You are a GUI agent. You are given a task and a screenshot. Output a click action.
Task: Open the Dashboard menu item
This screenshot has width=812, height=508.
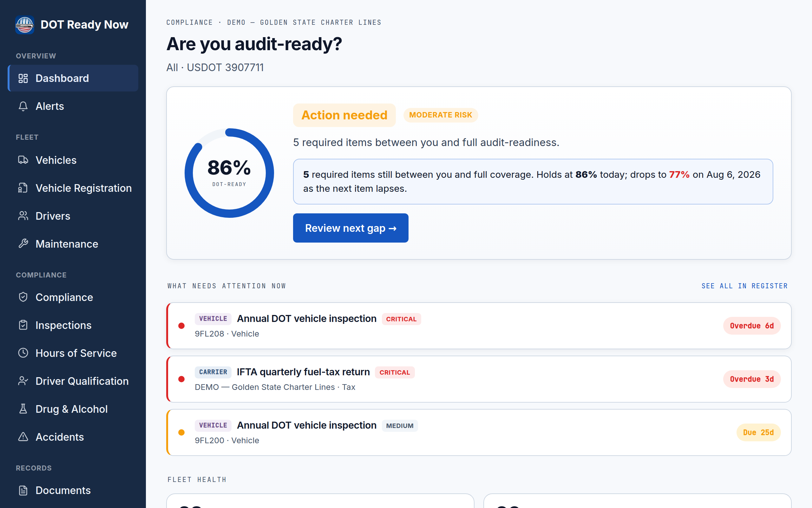click(73, 78)
